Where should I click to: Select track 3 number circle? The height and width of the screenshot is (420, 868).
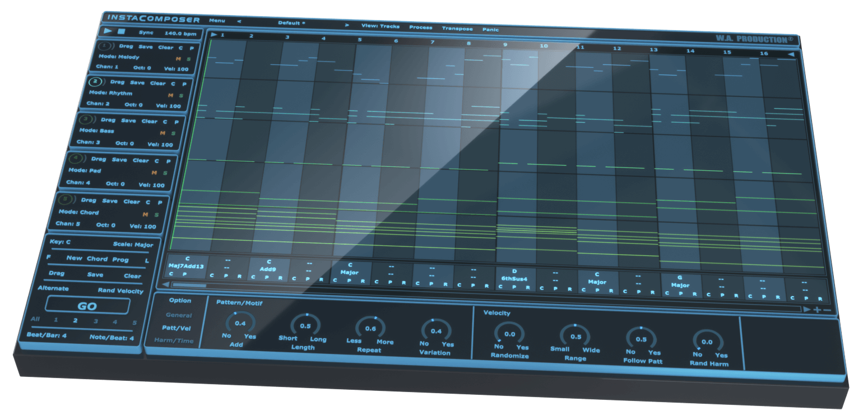85,119
